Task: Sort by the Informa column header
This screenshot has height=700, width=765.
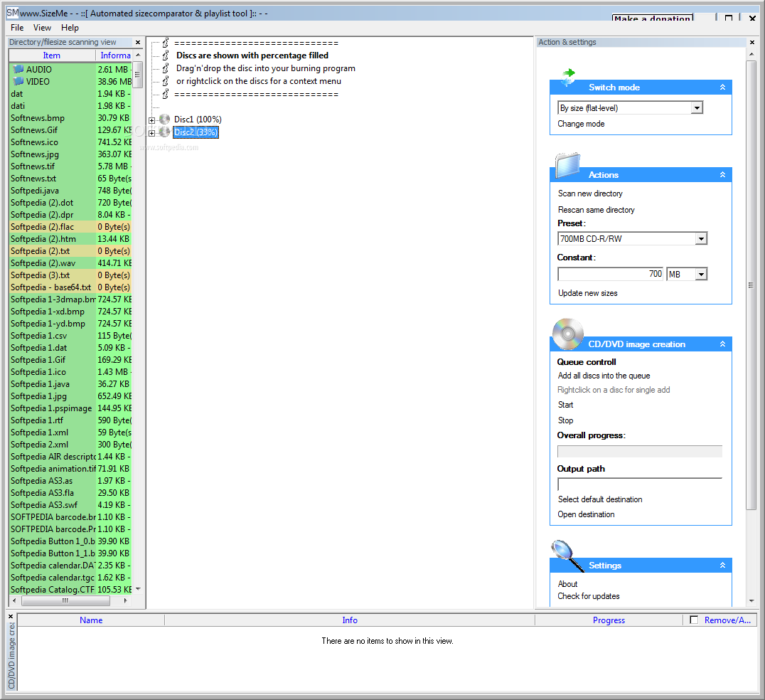Action: tap(114, 55)
